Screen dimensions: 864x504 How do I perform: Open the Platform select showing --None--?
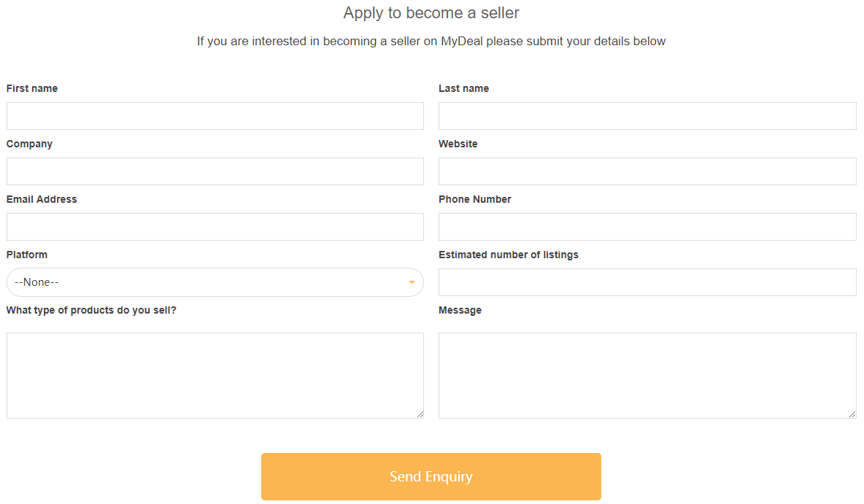click(x=215, y=282)
